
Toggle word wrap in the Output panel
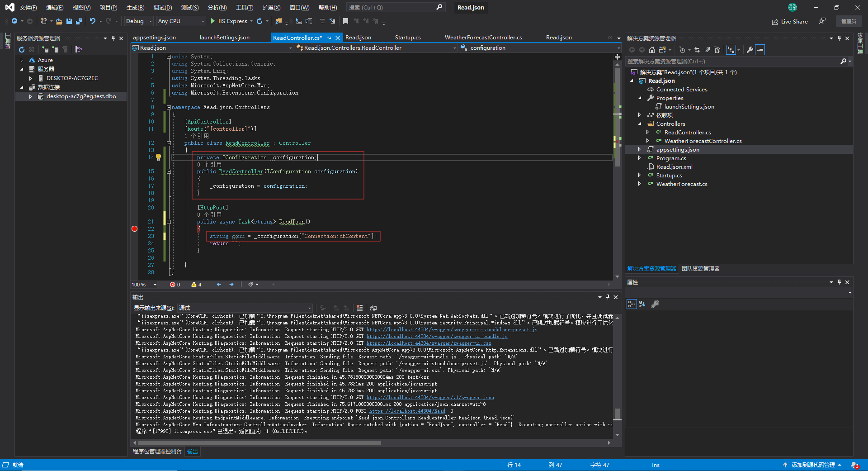[x=373, y=308]
